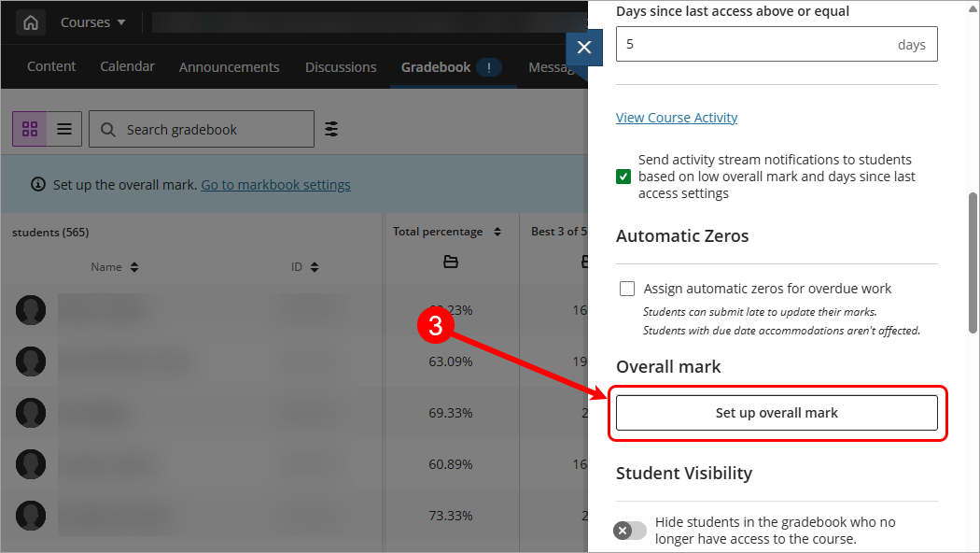Click the 60.89% total percentage cell
Image resolution: width=980 pixels, height=553 pixels.
click(x=451, y=464)
